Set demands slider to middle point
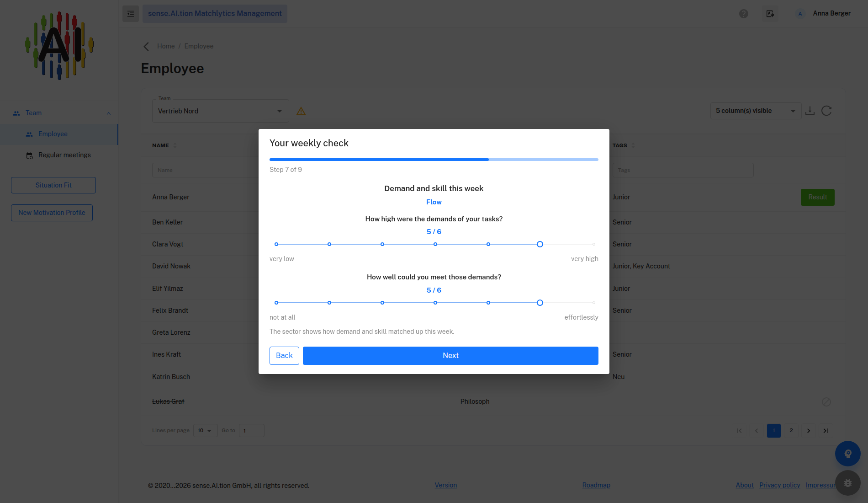 (435, 244)
